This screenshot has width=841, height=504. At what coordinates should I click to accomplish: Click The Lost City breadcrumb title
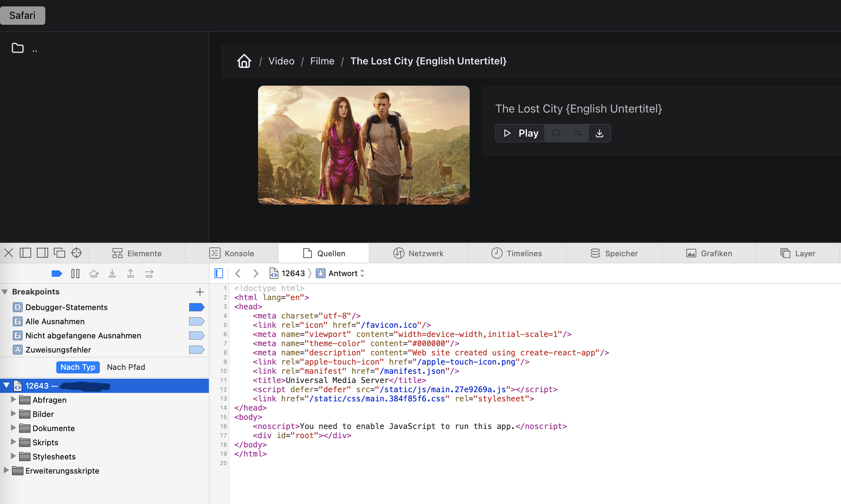coord(428,61)
